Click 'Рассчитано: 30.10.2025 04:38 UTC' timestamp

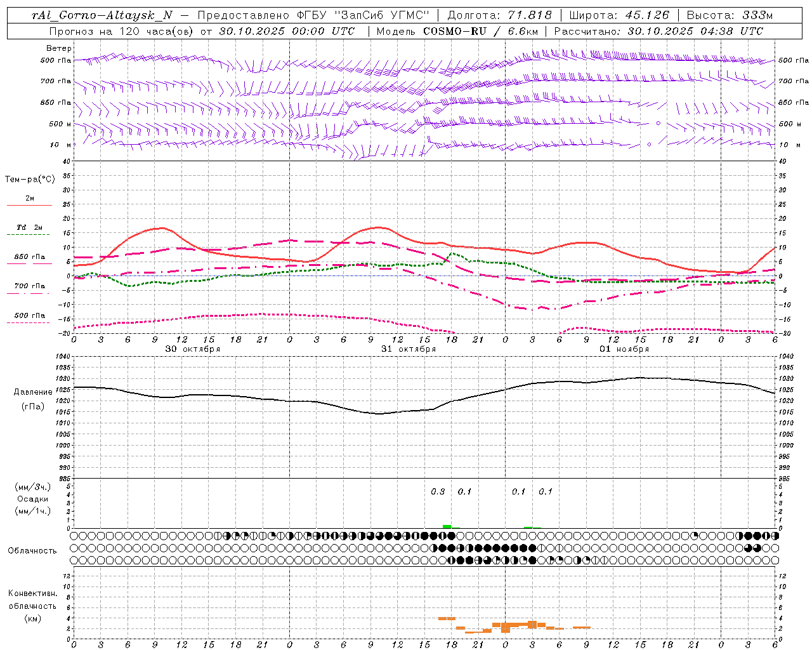tap(658, 31)
